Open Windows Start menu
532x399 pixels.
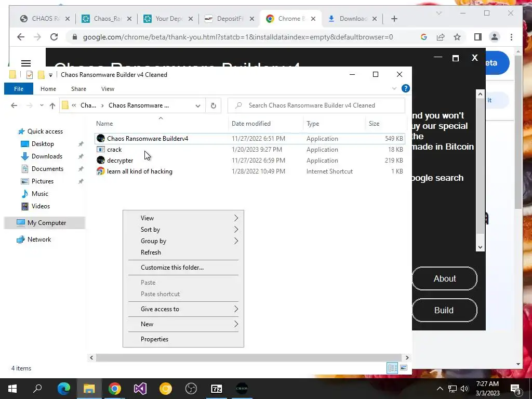click(12, 389)
